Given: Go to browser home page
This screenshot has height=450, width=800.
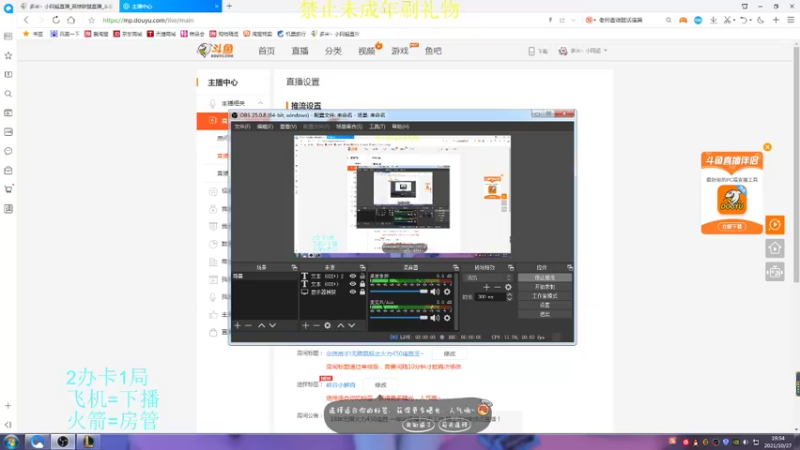Looking at the screenshot, I should 71,20.
